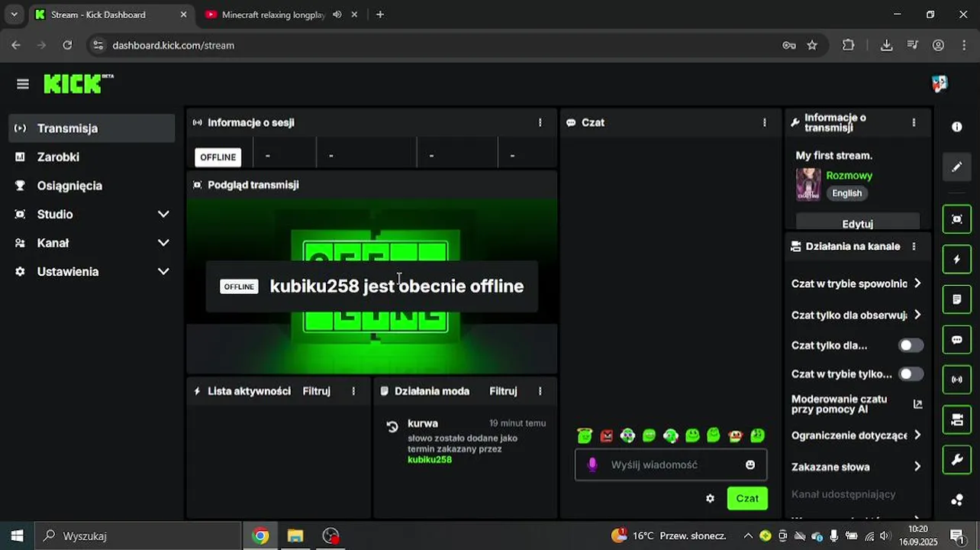Open options menu of Działania na kanale
The height and width of the screenshot is (550, 980).
coord(914,246)
